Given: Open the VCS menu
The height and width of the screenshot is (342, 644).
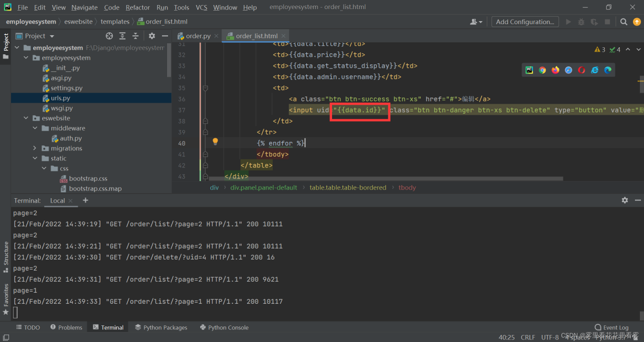Looking at the screenshot, I should [x=201, y=8].
